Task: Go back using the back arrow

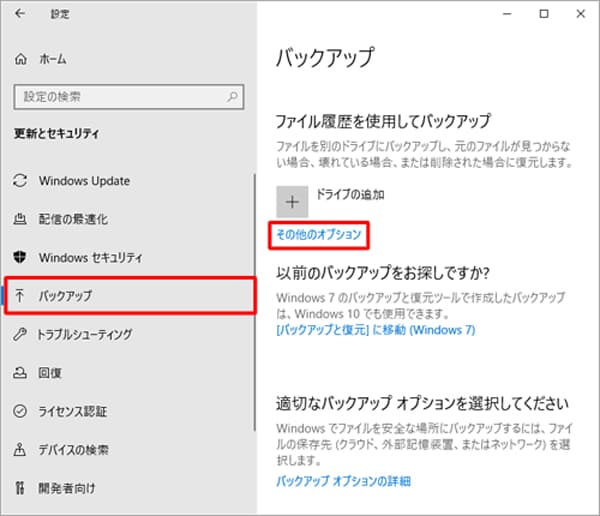Action: (20, 14)
